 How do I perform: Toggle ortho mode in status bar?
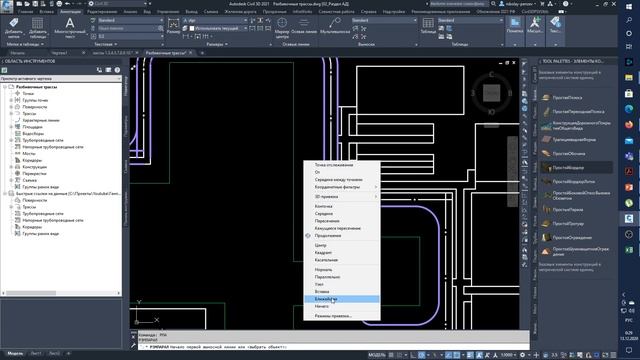pos(413,355)
